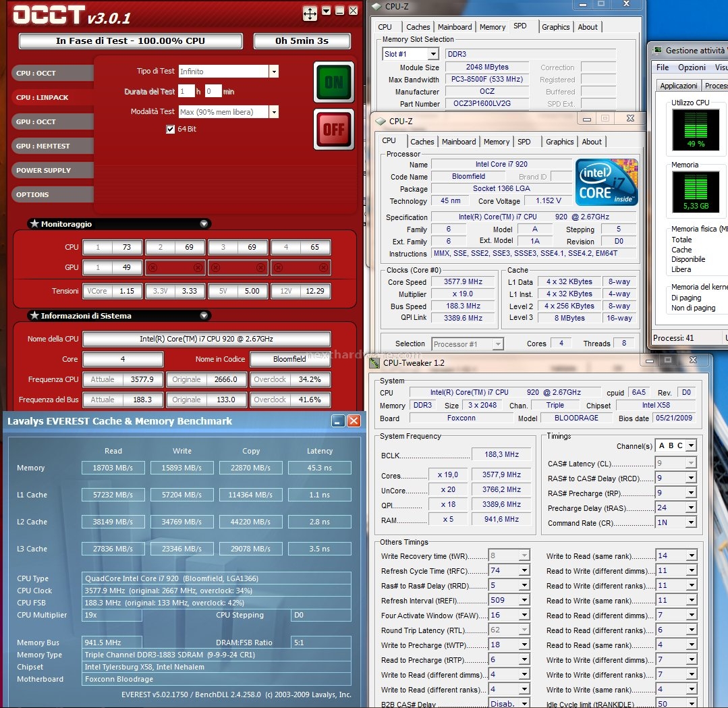Click the Bus Speed 188.3 MHz value in CPU-Z
The width and height of the screenshot is (728, 708).
tap(463, 306)
